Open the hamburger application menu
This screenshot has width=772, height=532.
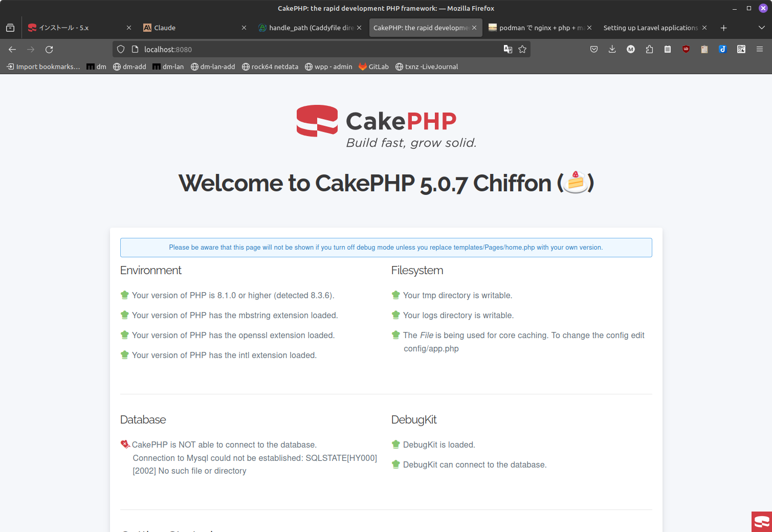coord(760,49)
